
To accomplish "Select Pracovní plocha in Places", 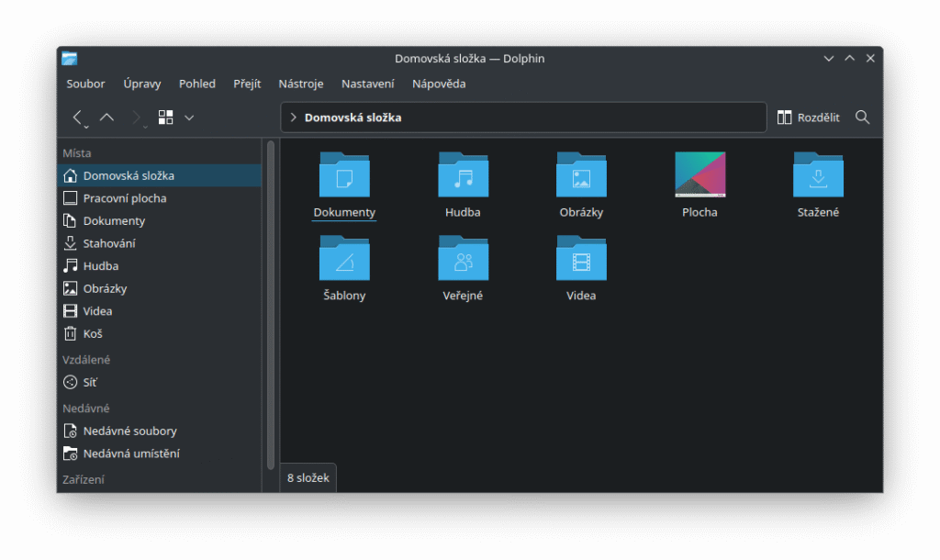I will coord(124,198).
